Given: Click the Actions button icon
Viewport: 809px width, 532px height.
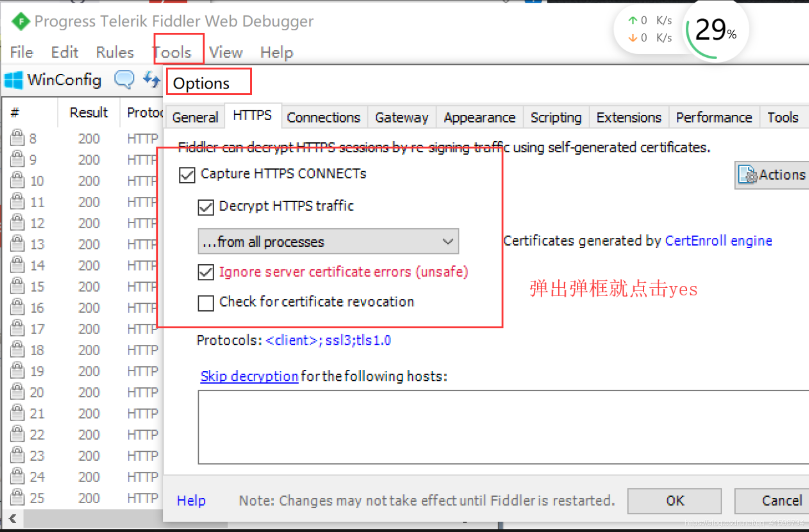Looking at the screenshot, I should tap(747, 174).
